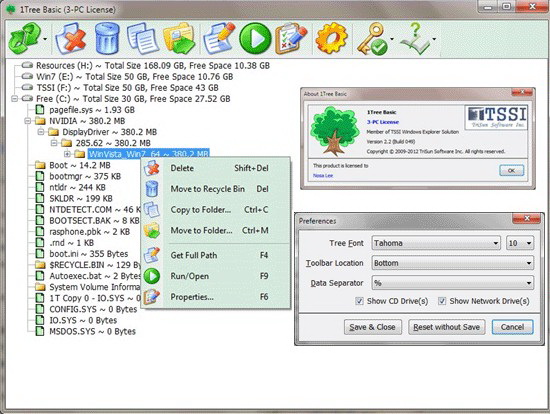550x414 pixels.
Task: Click the licensee name link in About dialog
Action: tap(323, 175)
